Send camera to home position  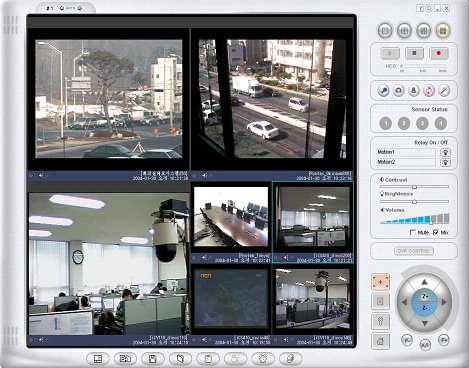pyautogui.click(x=380, y=341)
